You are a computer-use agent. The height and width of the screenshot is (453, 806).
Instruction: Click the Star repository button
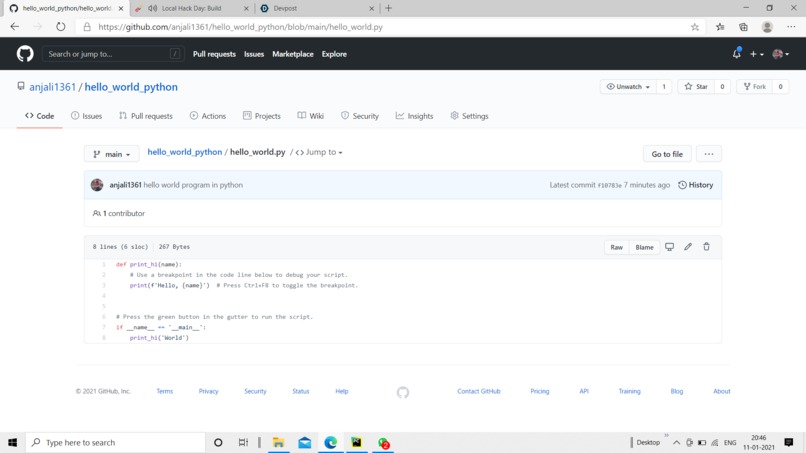click(696, 86)
